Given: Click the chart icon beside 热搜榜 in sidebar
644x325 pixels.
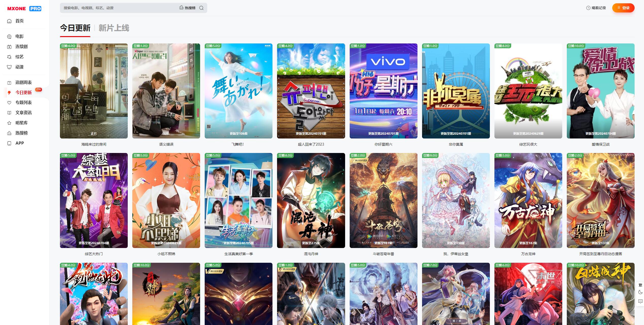Looking at the screenshot, I should coord(9,133).
